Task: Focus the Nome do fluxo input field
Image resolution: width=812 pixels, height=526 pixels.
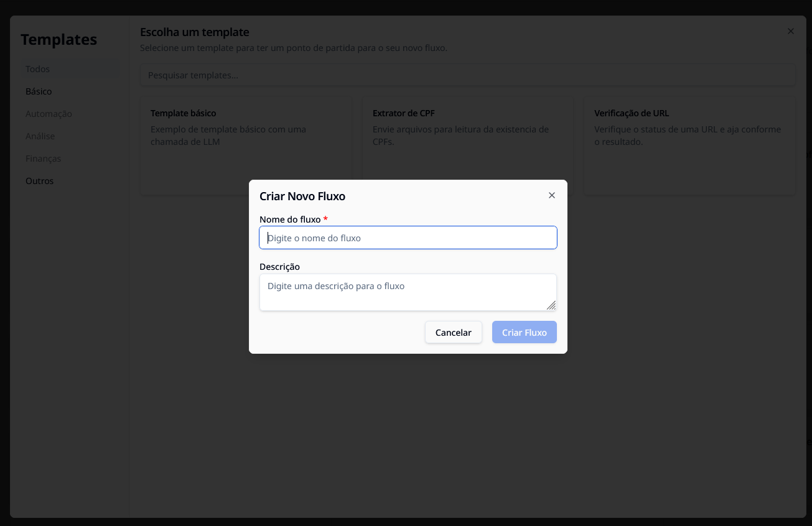Action: (408, 238)
